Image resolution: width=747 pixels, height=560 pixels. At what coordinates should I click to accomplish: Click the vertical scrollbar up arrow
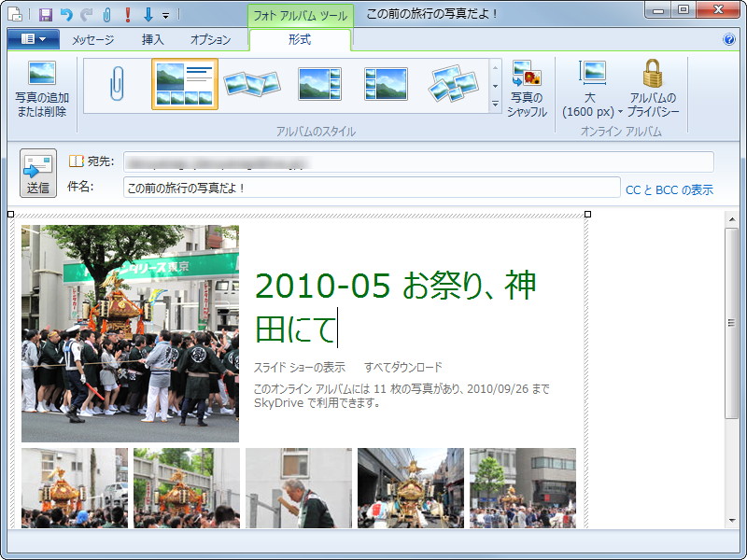coord(732,219)
